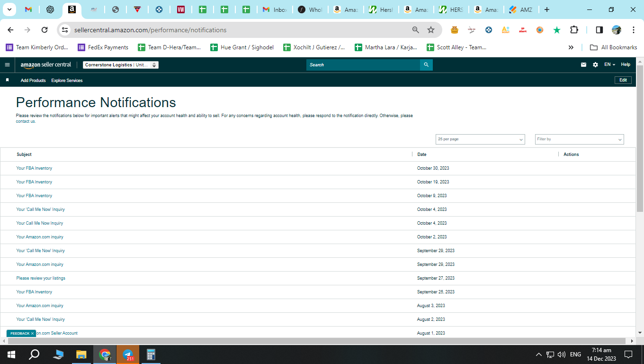
Task: Open the EN language dropdown
Action: (609, 65)
